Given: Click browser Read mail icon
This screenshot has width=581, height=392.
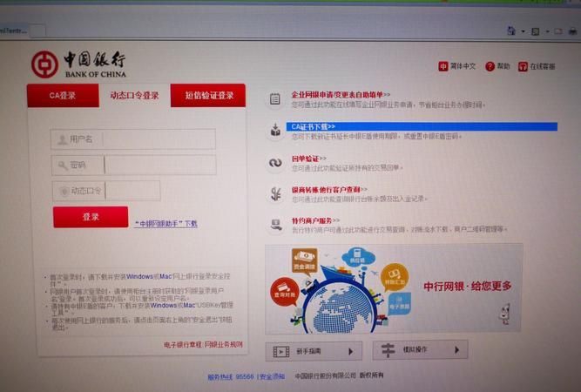Looking at the screenshot, I should (x=558, y=31).
